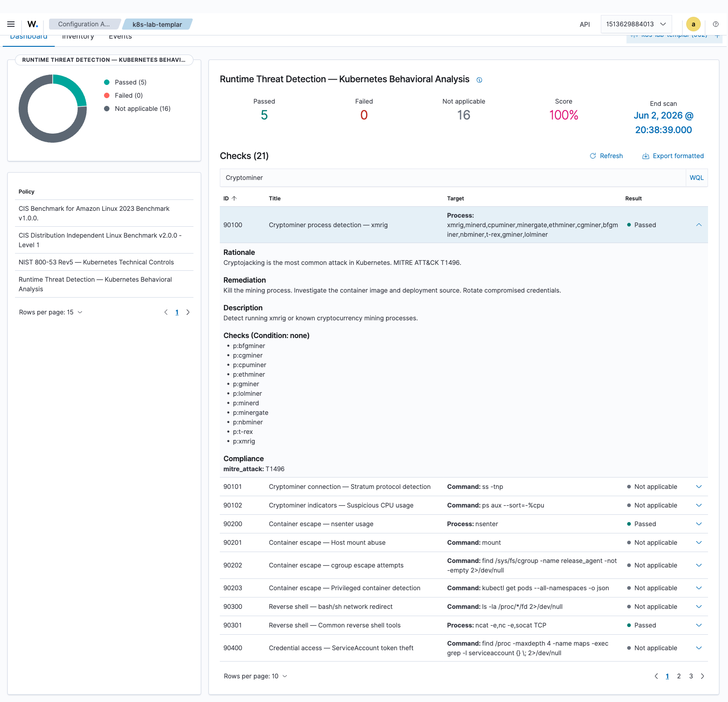Screen dimensions: 728x702
Task: Click k8s-lab-templar breadcrumb
Action: click(157, 24)
